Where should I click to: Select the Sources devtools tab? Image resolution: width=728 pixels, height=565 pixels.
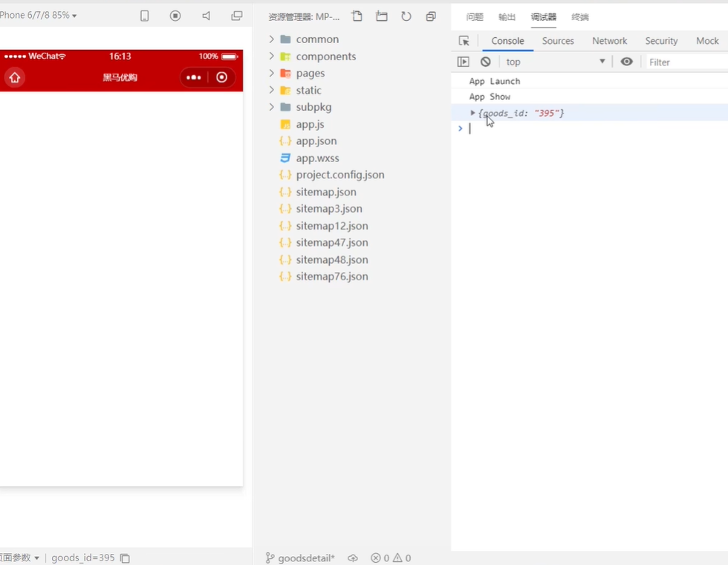pyautogui.click(x=558, y=41)
